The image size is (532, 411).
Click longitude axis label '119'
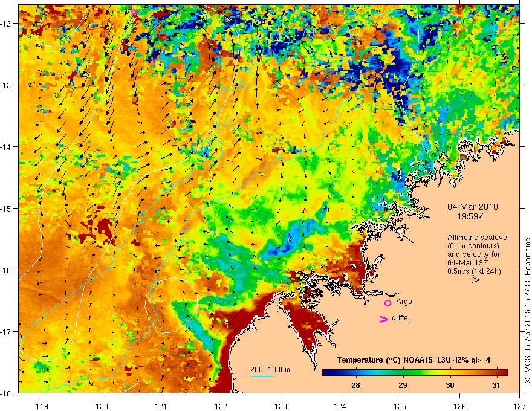[42, 406]
